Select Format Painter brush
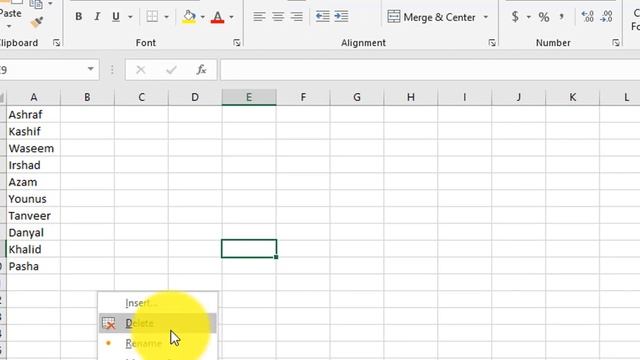This screenshot has height=360, width=640. (37, 22)
